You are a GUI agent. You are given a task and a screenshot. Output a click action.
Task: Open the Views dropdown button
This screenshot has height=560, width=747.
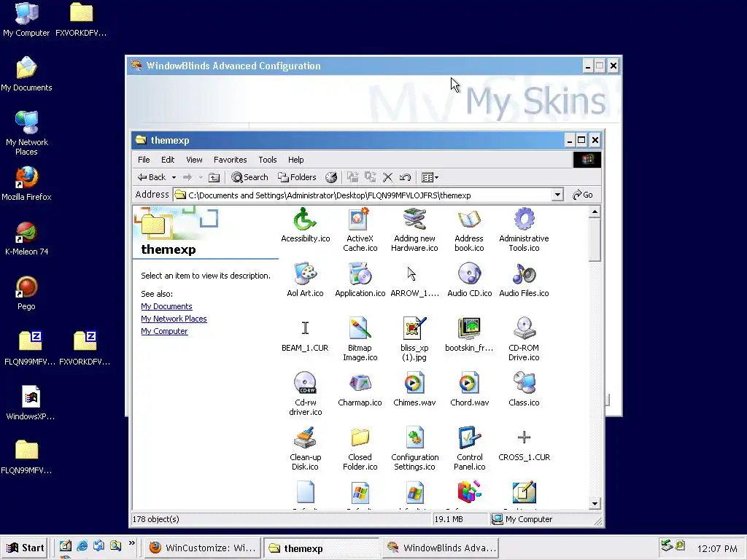click(430, 178)
